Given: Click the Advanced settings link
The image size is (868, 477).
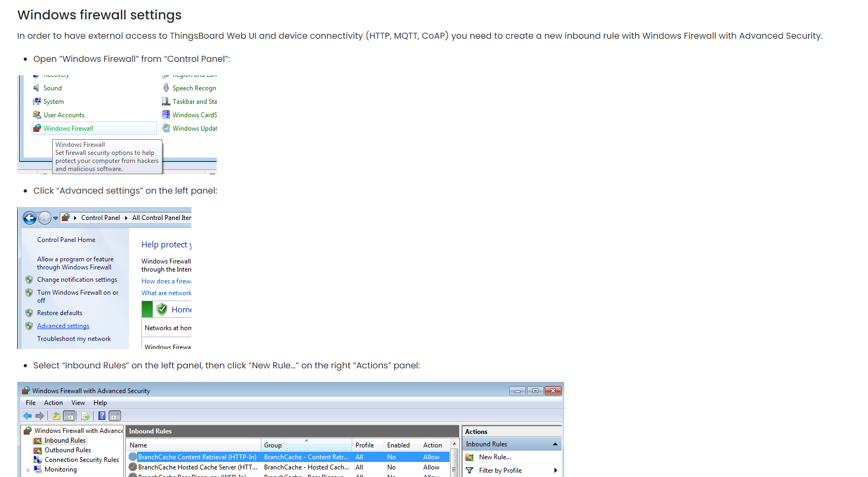Looking at the screenshot, I should 63,326.
